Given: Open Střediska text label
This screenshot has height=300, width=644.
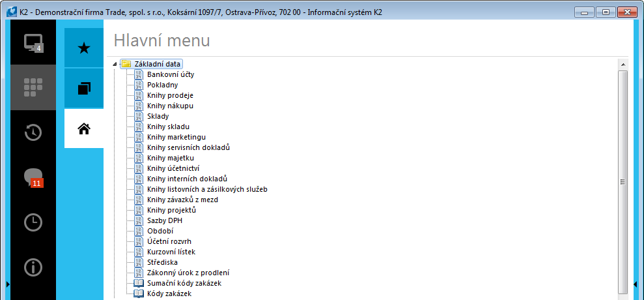Looking at the screenshot, I should (x=162, y=262).
